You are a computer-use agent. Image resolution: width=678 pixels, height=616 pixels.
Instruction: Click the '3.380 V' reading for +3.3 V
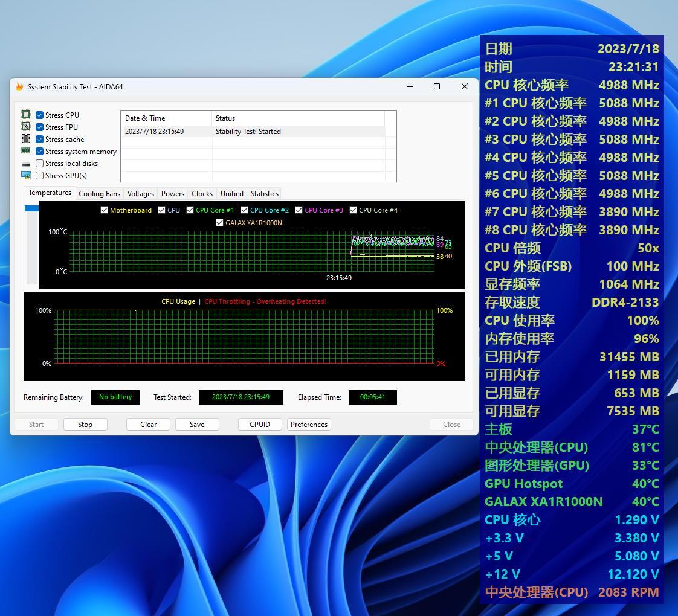pyautogui.click(x=637, y=537)
